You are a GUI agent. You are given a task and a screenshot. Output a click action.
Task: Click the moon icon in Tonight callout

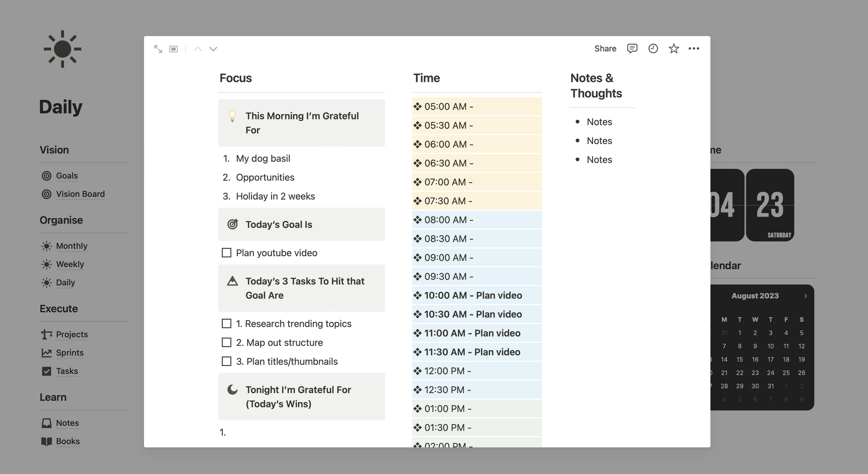[233, 390]
